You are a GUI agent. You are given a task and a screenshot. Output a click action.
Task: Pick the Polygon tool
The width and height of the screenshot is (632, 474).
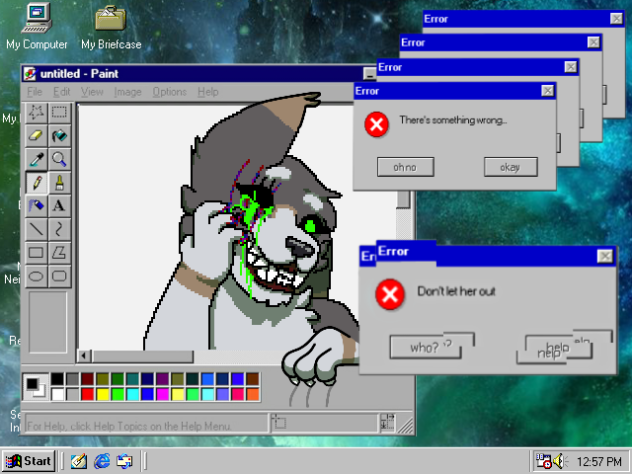click(59, 253)
